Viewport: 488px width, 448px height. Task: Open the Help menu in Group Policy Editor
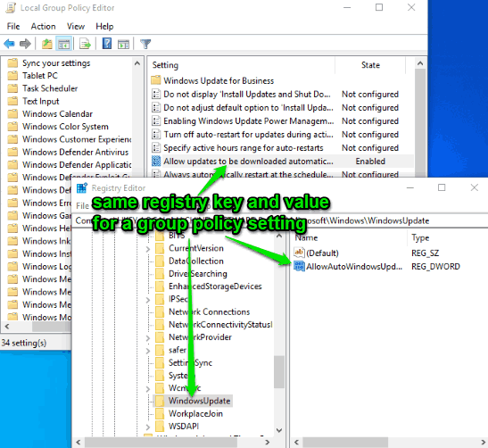tap(104, 27)
